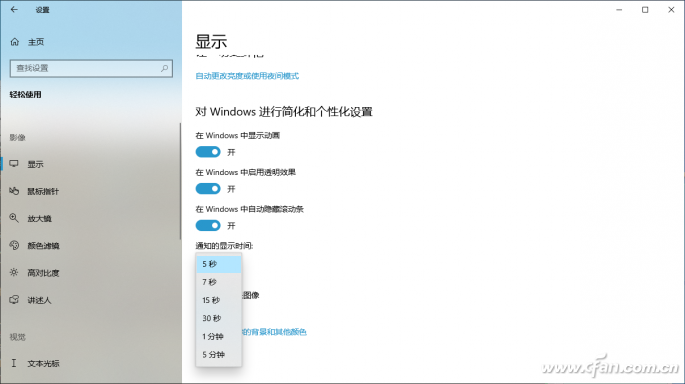The height and width of the screenshot is (384, 685).
Task: Open 颜色滤镜 settings label
Action: (43, 246)
